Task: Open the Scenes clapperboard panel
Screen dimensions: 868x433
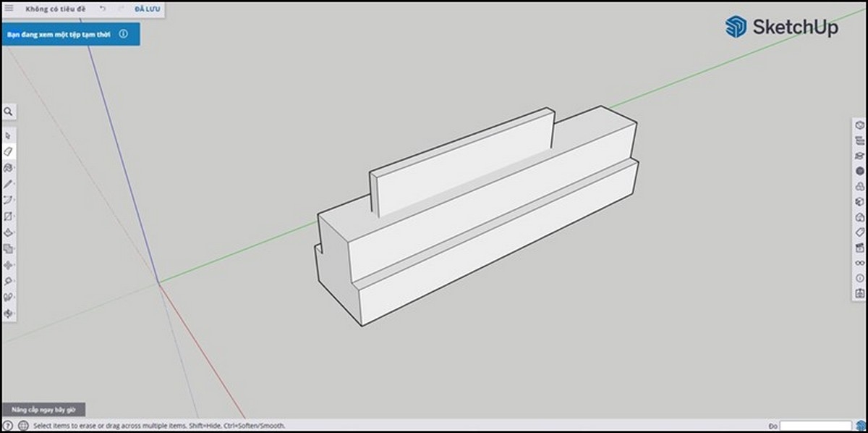Action: [859, 248]
